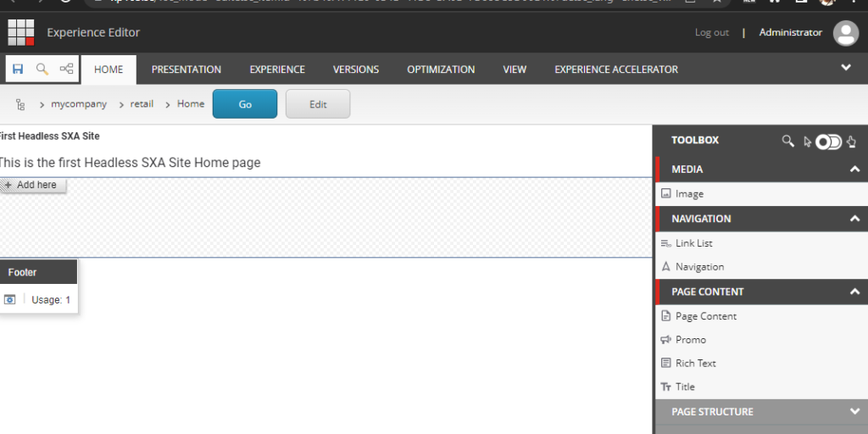Collapse the Page Content section
Image resolution: width=868 pixels, height=434 pixels.
pos(854,292)
